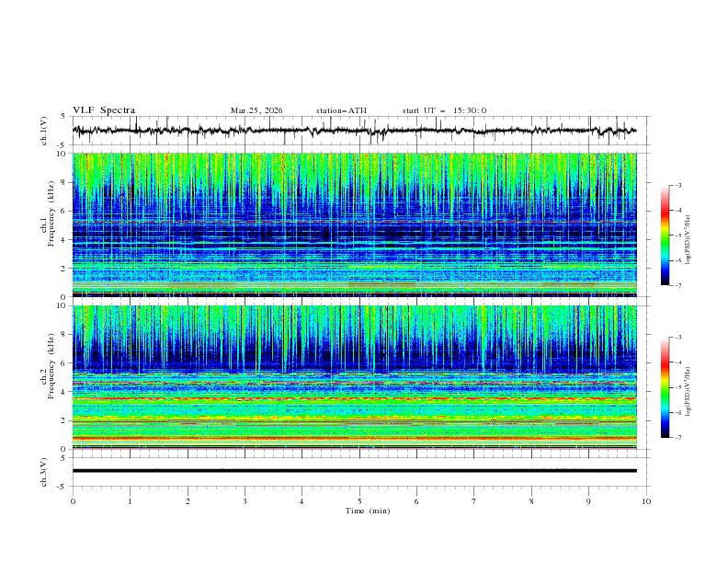The height and width of the screenshot is (563, 728).
Task: Click the ch.3 voltage flat trace
Action: coord(354,471)
